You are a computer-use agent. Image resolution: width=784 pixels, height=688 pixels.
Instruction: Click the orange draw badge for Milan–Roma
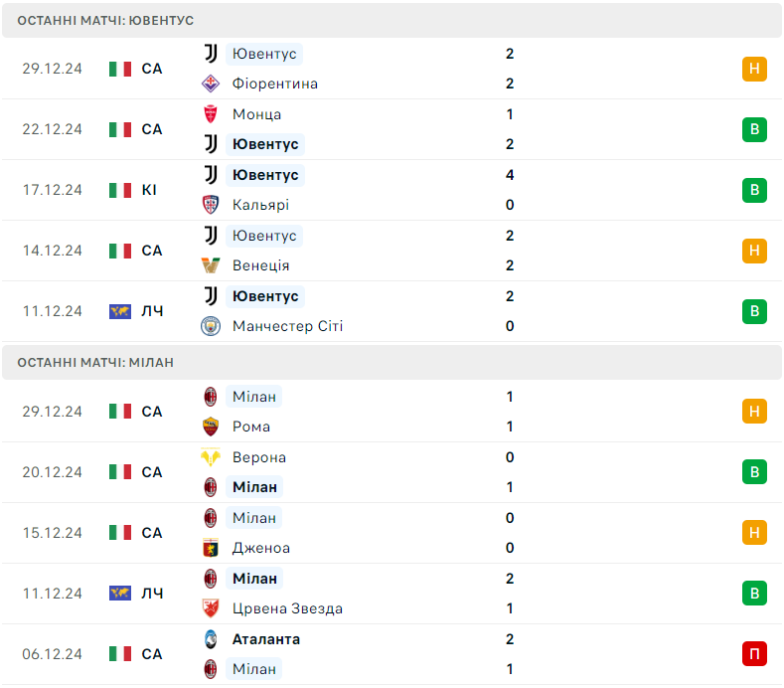(x=754, y=412)
